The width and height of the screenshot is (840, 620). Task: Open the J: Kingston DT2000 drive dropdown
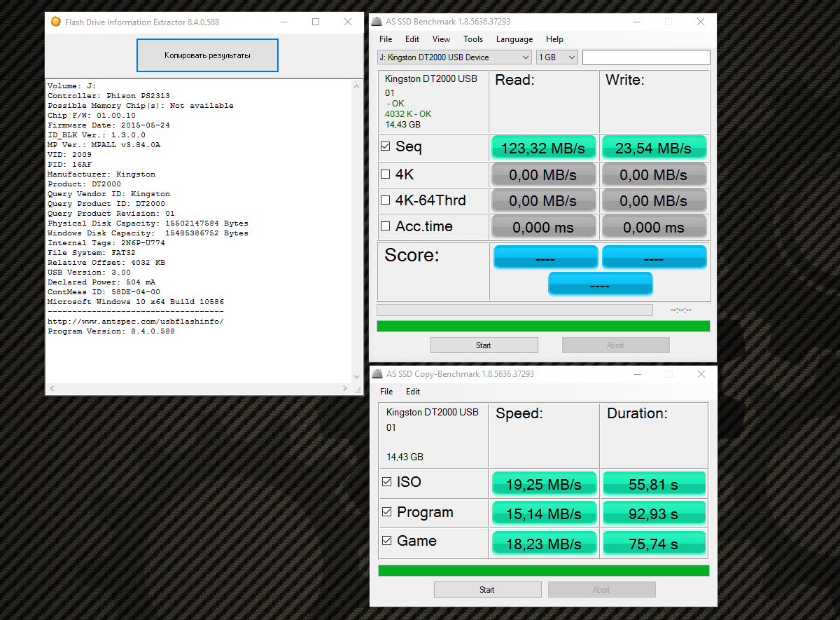click(x=454, y=57)
